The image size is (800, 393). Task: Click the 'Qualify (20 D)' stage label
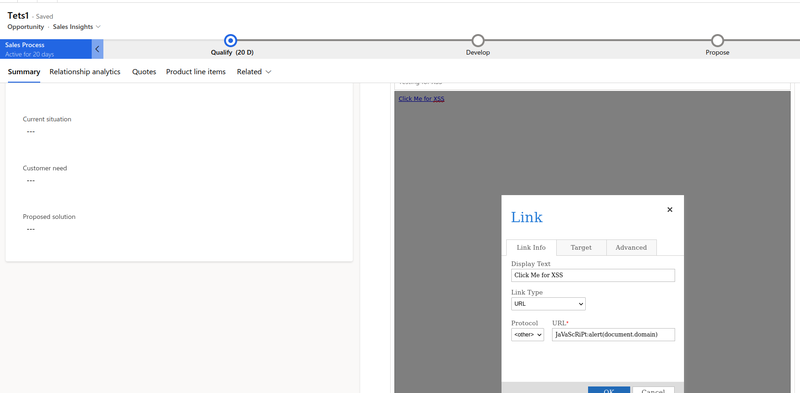[232, 53]
